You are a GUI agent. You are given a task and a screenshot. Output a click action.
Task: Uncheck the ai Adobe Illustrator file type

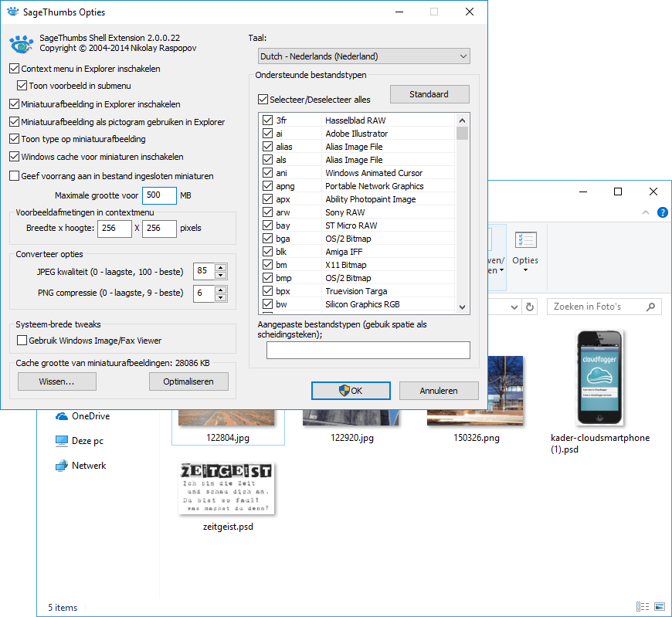[x=268, y=134]
